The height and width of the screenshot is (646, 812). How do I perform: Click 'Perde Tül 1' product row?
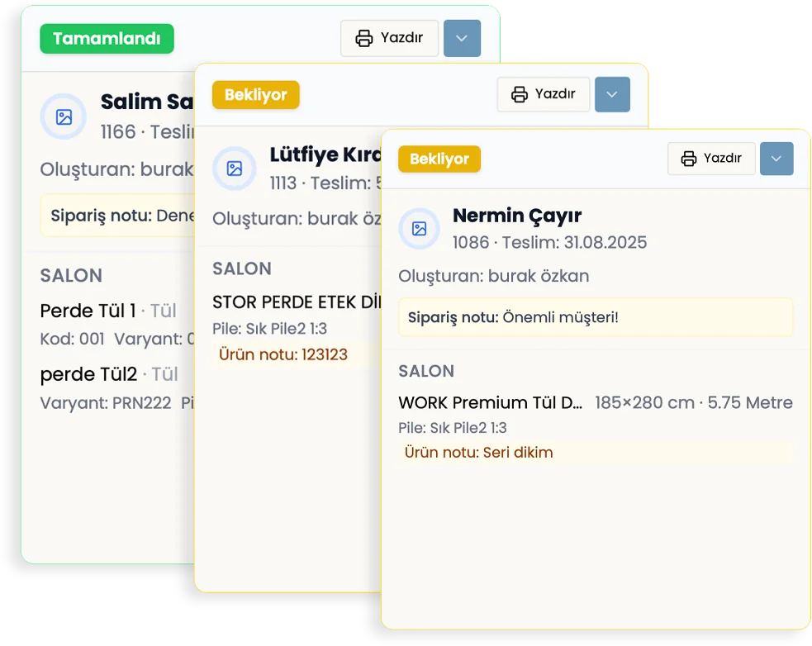pyautogui.click(x=107, y=311)
